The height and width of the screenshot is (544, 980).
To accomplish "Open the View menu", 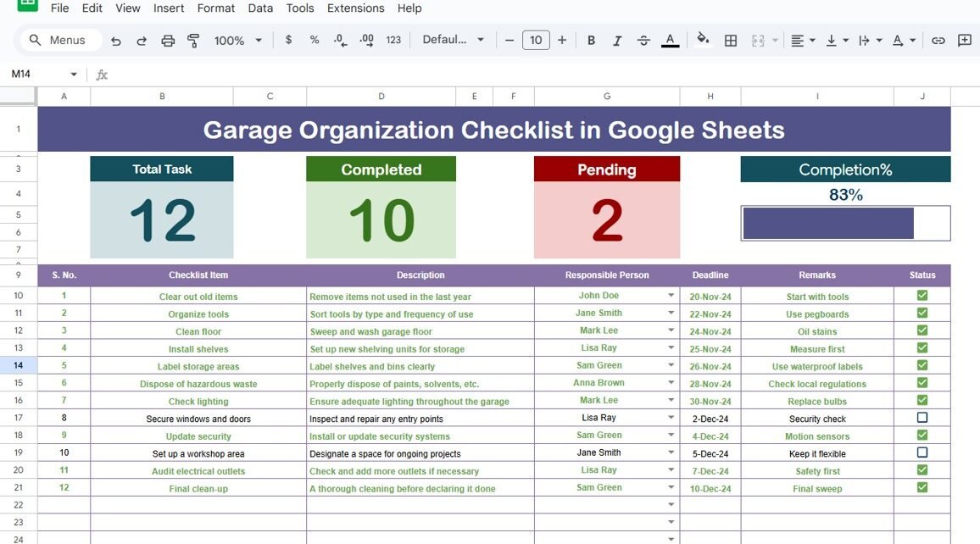I will [x=127, y=8].
